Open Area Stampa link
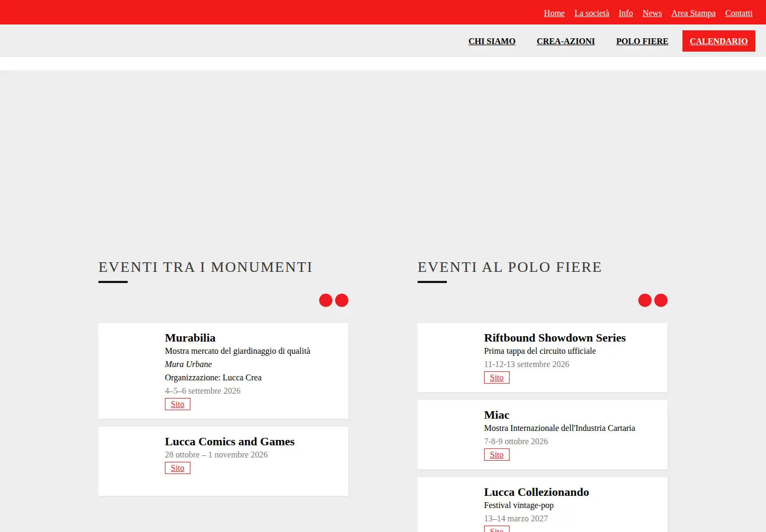The width and height of the screenshot is (766, 532). tap(693, 13)
